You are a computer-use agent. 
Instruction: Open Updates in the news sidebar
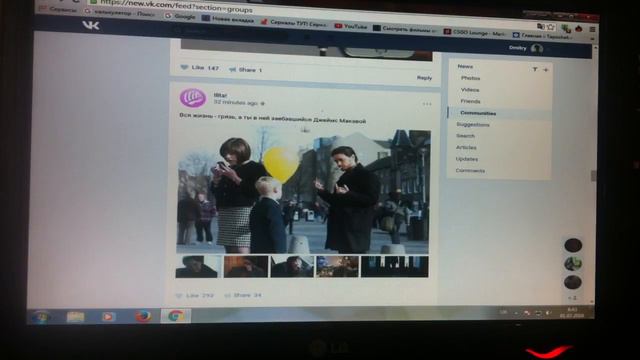[467, 159]
